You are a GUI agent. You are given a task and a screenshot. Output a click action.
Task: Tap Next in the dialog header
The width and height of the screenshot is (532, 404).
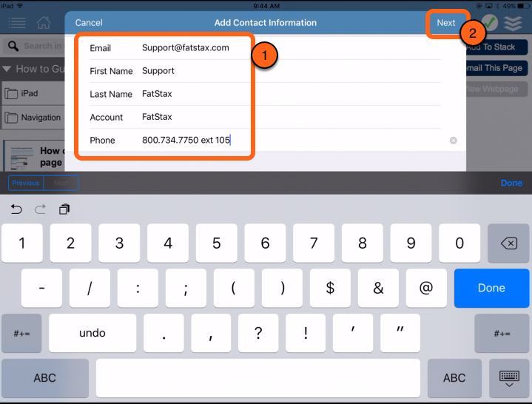click(x=446, y=23)
